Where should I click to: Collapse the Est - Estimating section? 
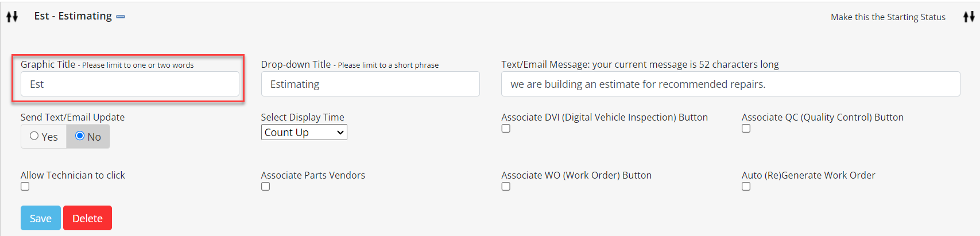[121, 17]
